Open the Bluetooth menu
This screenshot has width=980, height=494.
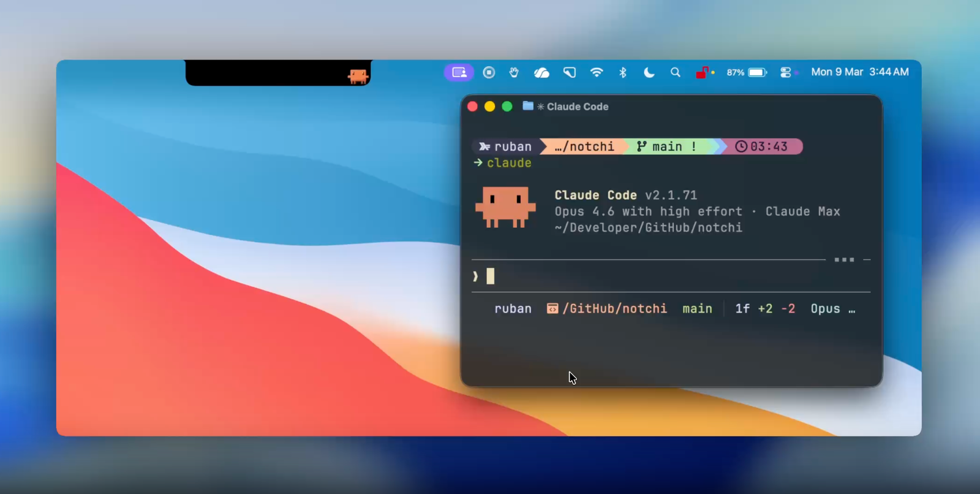pyautogui.click(x=622, y=72)
